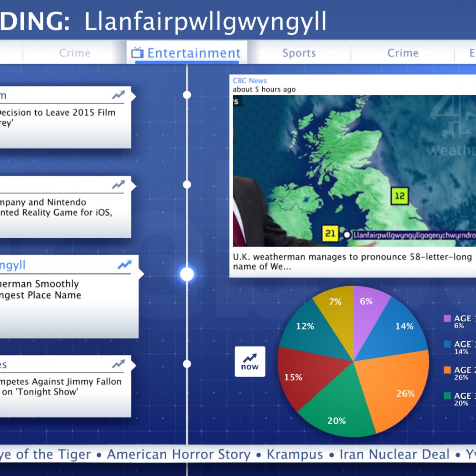Open the Sports tab

pyautogui.click(x=299, y=53)
